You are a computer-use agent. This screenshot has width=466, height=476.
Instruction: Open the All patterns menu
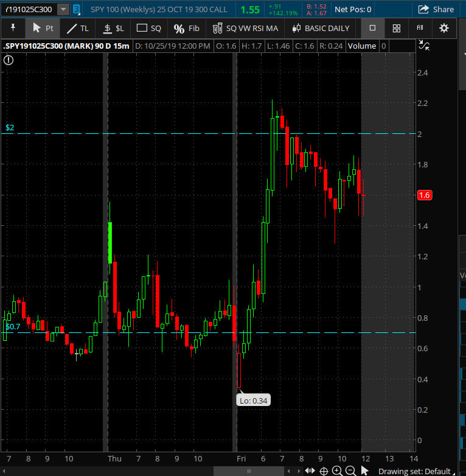tap(420, 28)
